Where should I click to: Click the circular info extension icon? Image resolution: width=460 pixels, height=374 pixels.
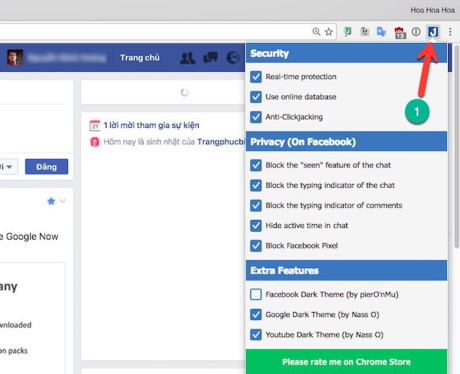(x=416, y=32)
